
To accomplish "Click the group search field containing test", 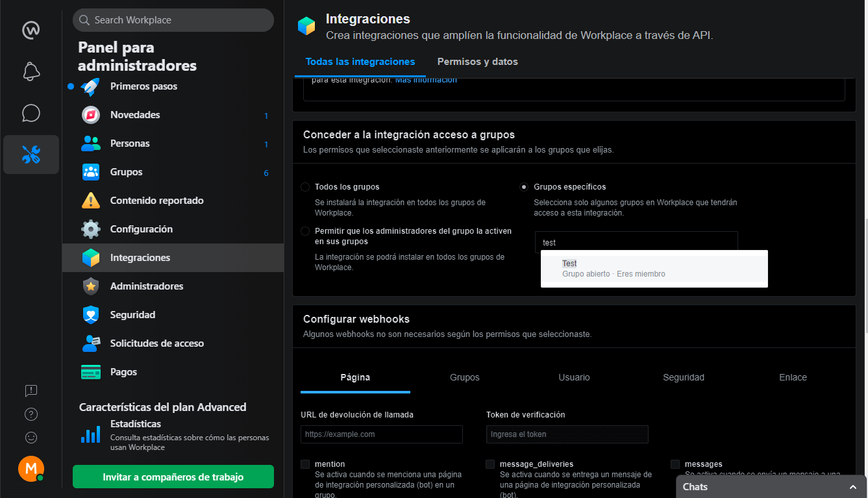I will coord(636,242).
